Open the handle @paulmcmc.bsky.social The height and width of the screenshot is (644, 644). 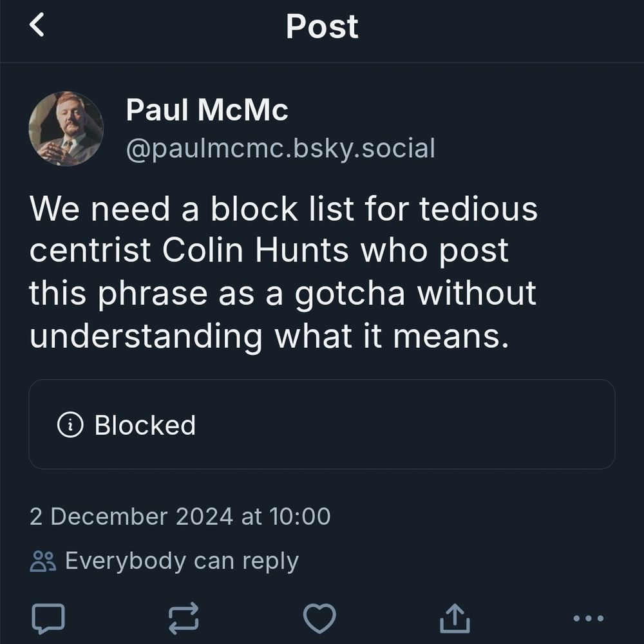[281, 147]
